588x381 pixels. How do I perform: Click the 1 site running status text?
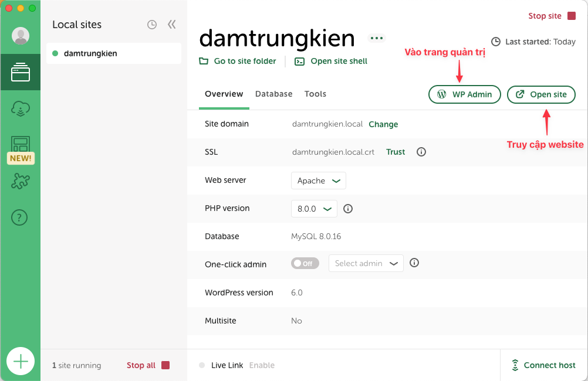76,365
